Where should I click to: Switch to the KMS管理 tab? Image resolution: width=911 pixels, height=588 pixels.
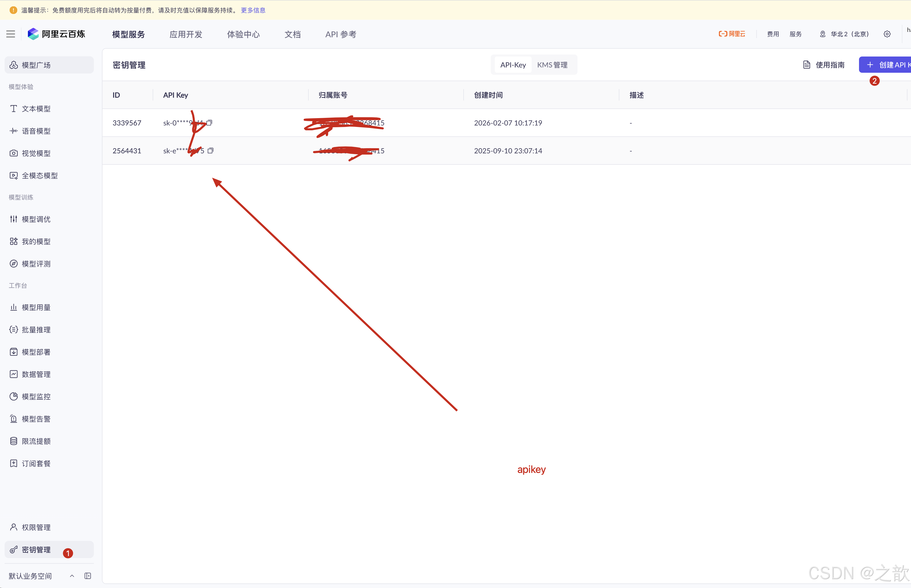point(552,65)
